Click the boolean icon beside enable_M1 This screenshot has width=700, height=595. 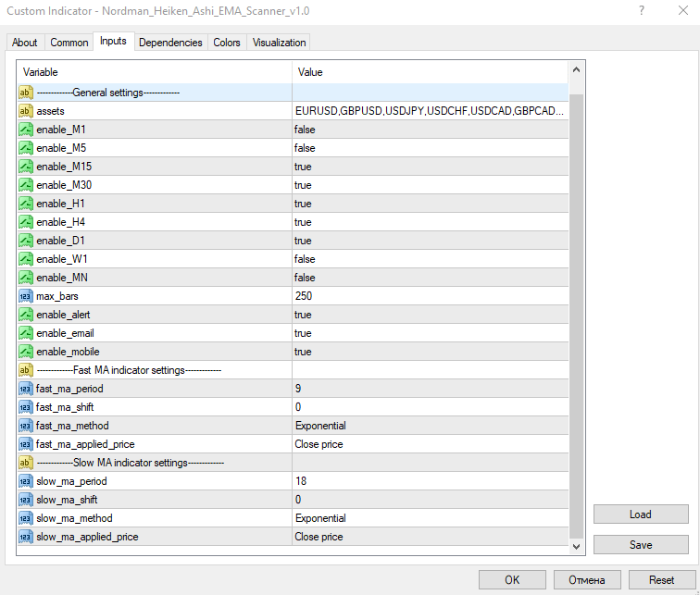25,130
